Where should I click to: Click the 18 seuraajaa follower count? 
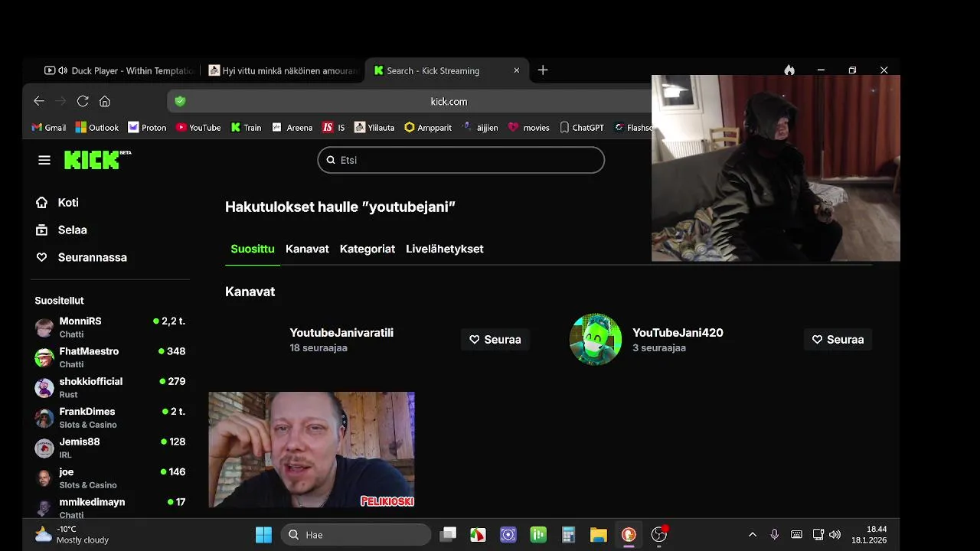pyautogui.click(x=318, y=348)
